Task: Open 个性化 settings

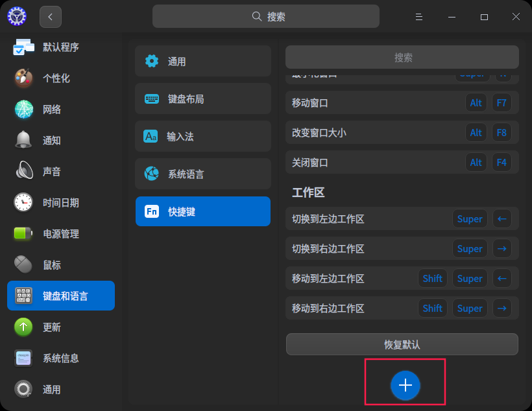Action: coord(61,78)
